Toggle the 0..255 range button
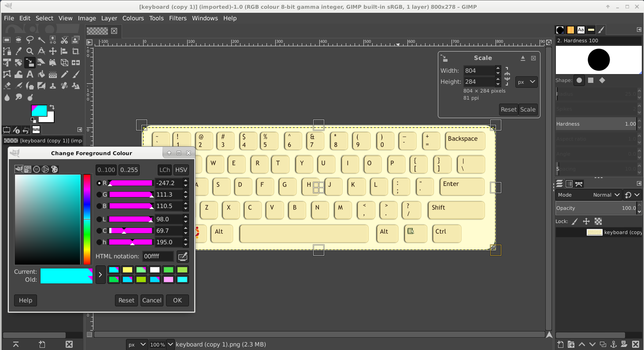 129,170
